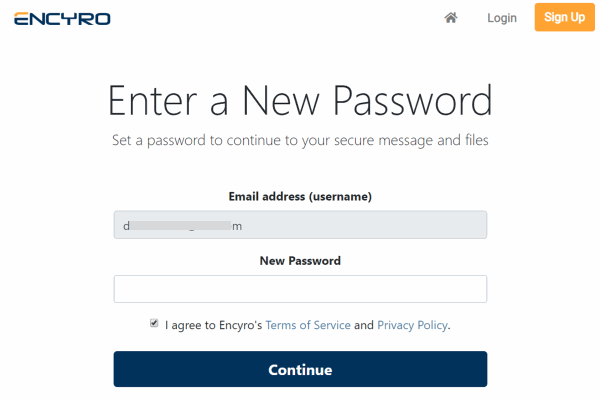Click the New Password label
Screen dimensions: 600x401
pyautogui.click(x=300, y=261)
